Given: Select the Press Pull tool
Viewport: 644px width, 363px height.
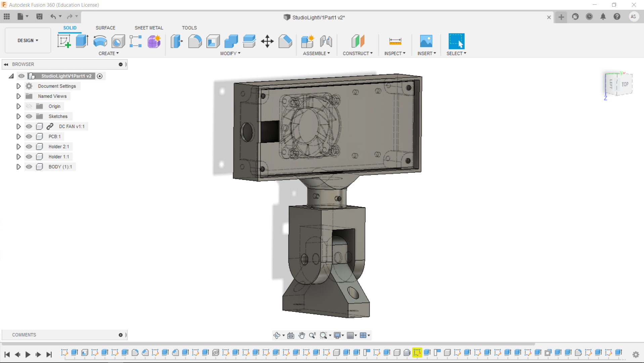Looking at the screenshot, I should point(177,41).
